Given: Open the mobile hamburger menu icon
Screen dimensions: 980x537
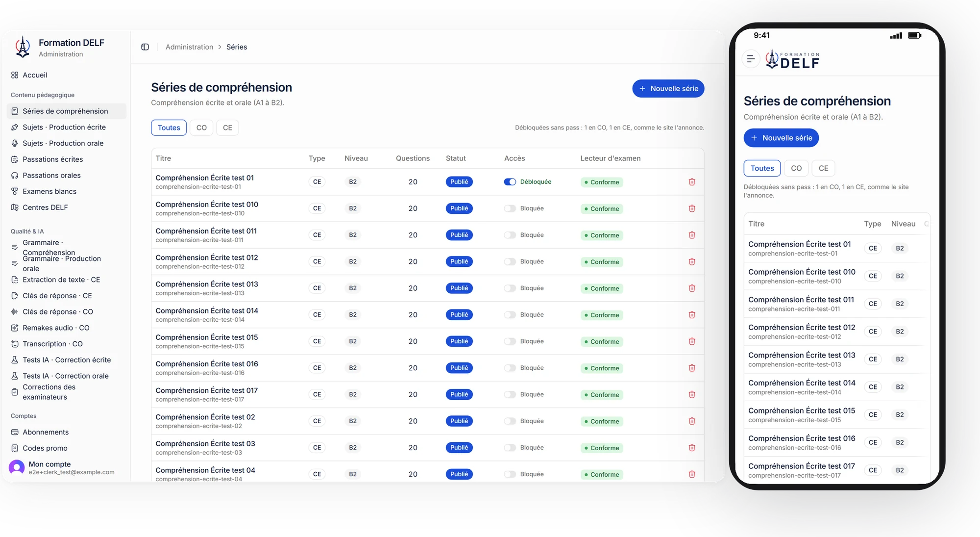Looking at the screenshot, I should pos(750,59).
